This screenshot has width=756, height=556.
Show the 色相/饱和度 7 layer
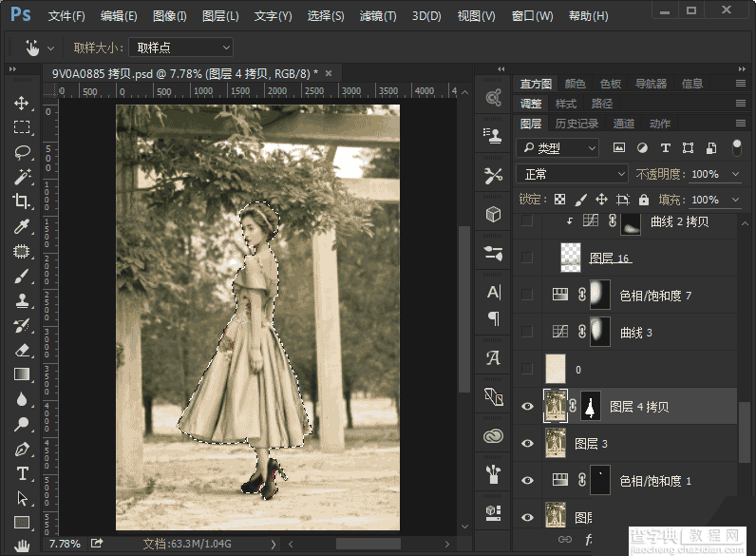[x=527, y=295]
